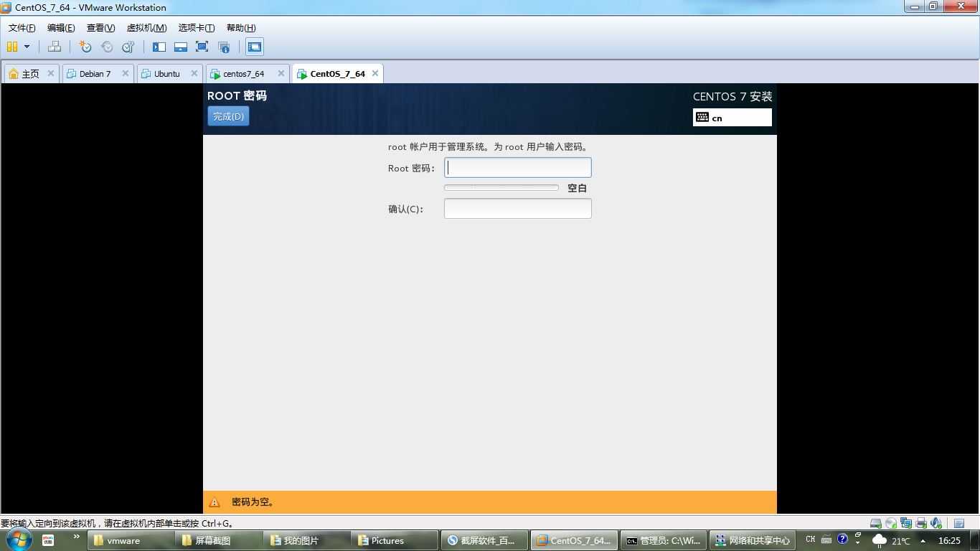Click the password strength bar
The height and width of the screenshot is (551, 980).
point(501,188)
